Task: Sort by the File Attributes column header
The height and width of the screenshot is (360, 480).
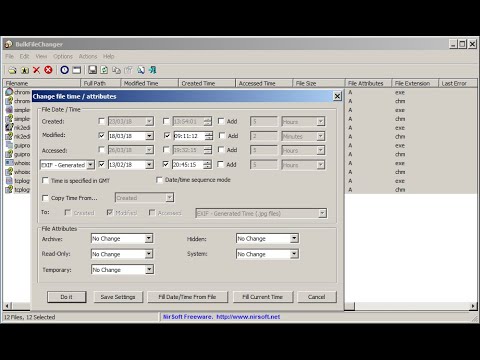Action: (368, 83)
